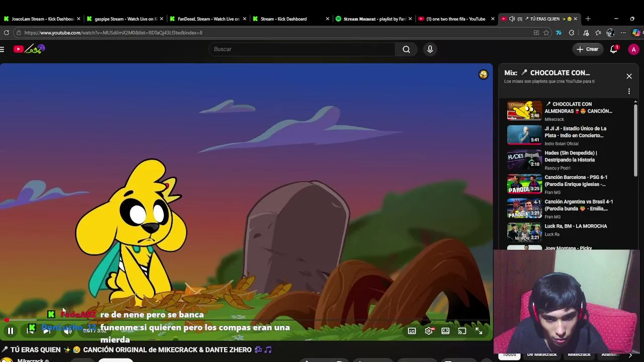Switch to theater mode view
The image size is (644, 362).
coord(445,331)
